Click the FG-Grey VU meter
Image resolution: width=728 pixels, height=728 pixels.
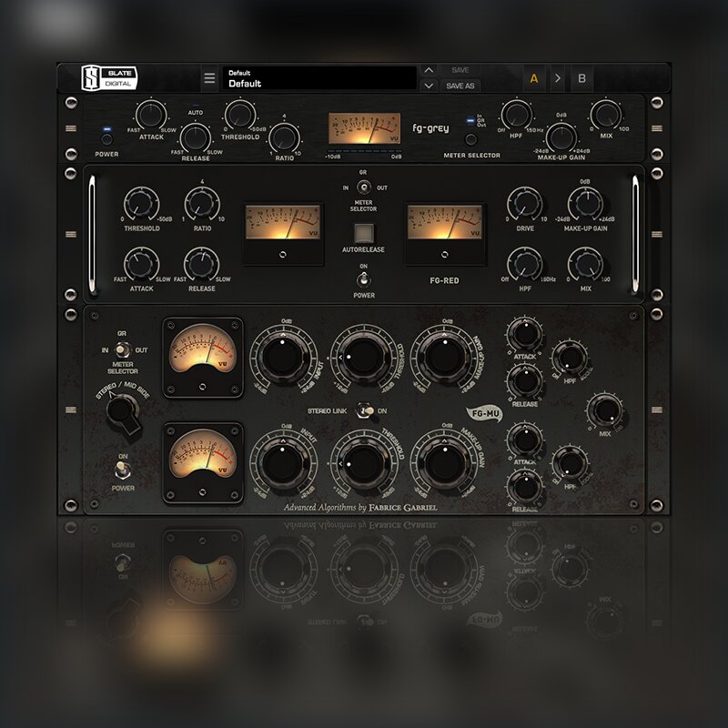tap(365, 128)
